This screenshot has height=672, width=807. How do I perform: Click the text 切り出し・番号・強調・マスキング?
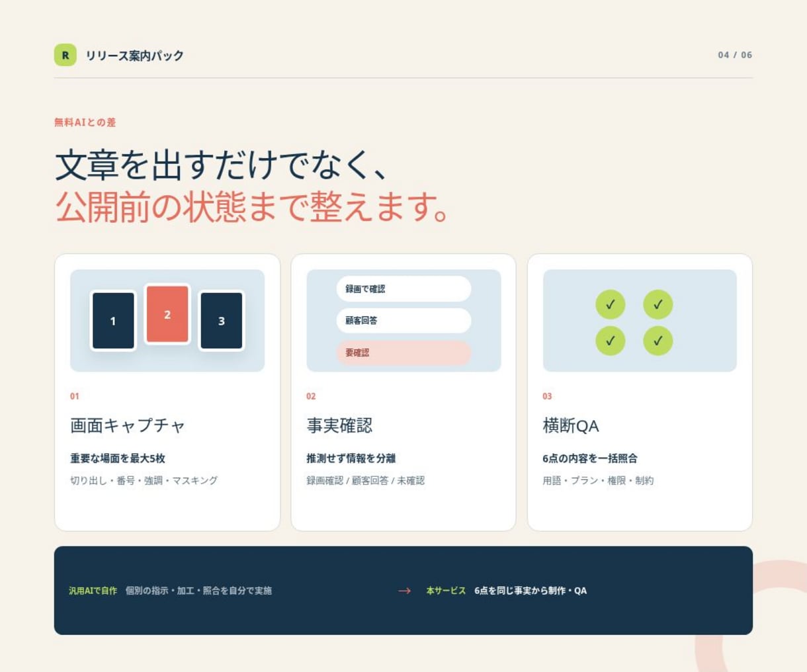(144, 481)
